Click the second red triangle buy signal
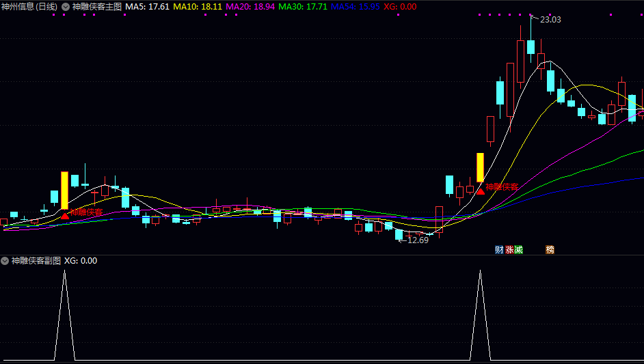Image resolution: width=644 pixels, height=364 pixels. click(480, 191)
